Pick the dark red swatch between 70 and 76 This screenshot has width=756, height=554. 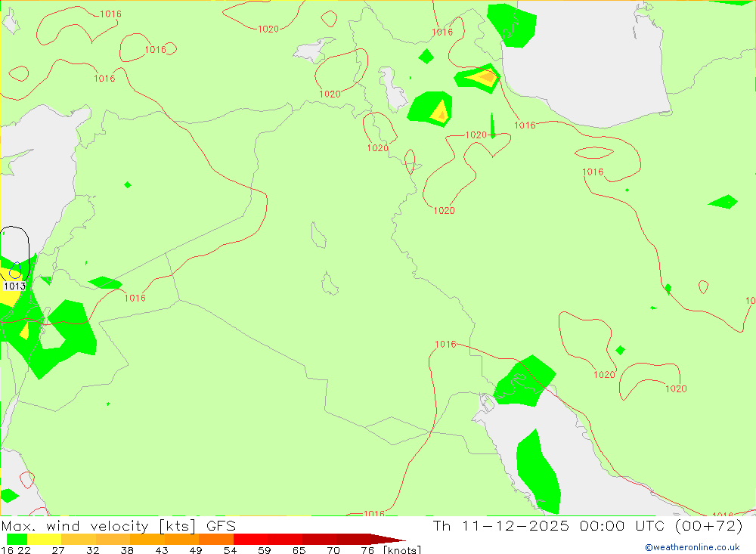tap(353, 539)
